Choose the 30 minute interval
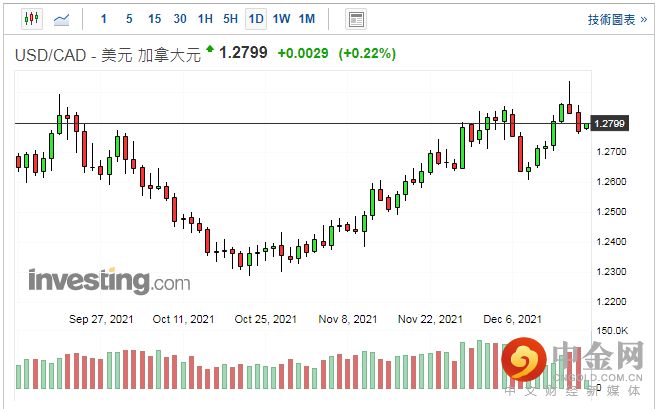Viewport: 658px width, 409px height. pyautogui.click(x=180, y=19)
